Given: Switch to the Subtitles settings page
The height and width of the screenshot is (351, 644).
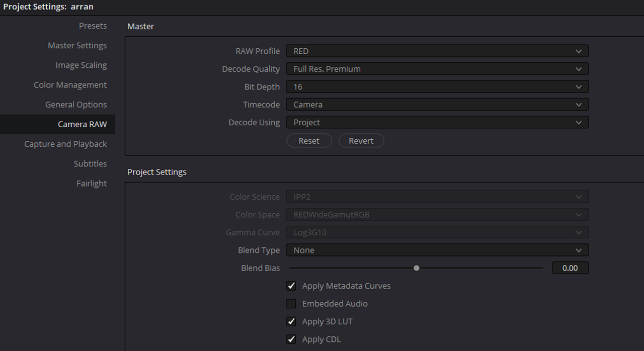Looking at the screenshot, I should (x=90, y=163).
